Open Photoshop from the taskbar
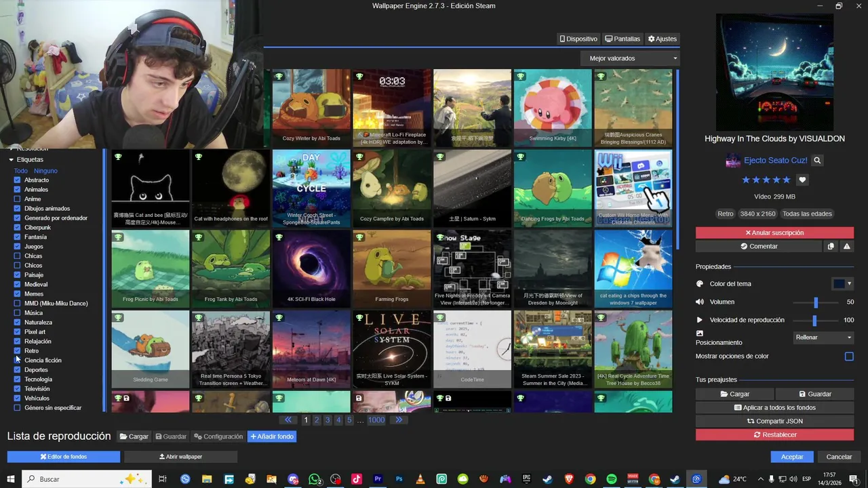 tap(399, 479)
